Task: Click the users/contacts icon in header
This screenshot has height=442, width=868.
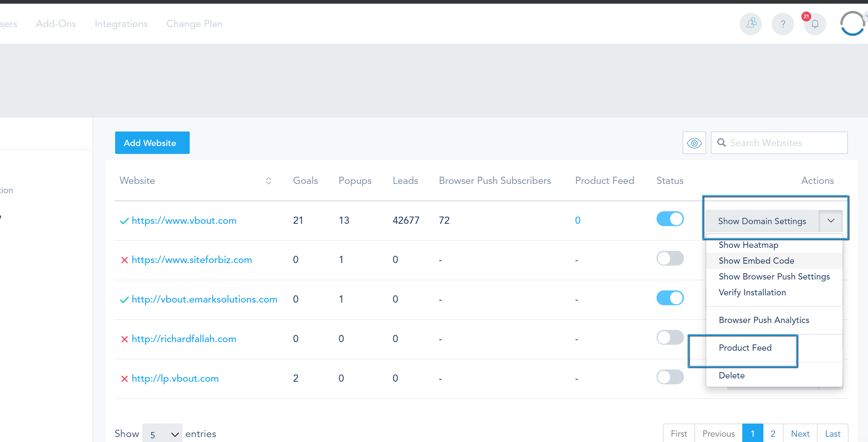Action: tap(751, 23)
